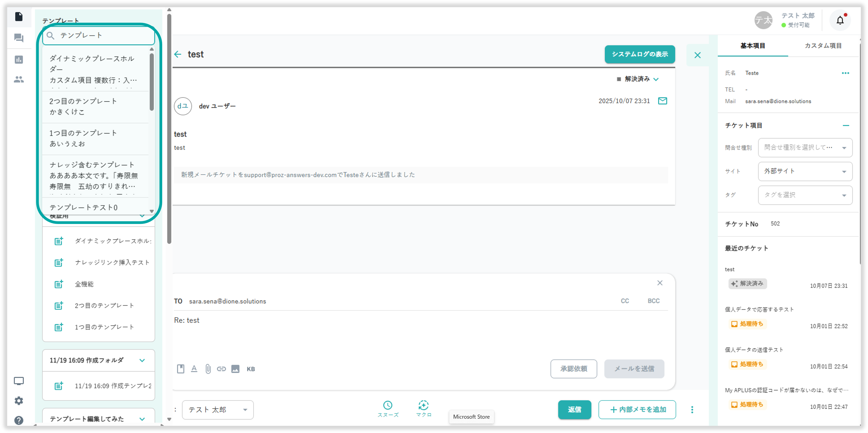Click the text formatting A icon
This screenshot has height=433, width=868.
(x=194, y=369)
